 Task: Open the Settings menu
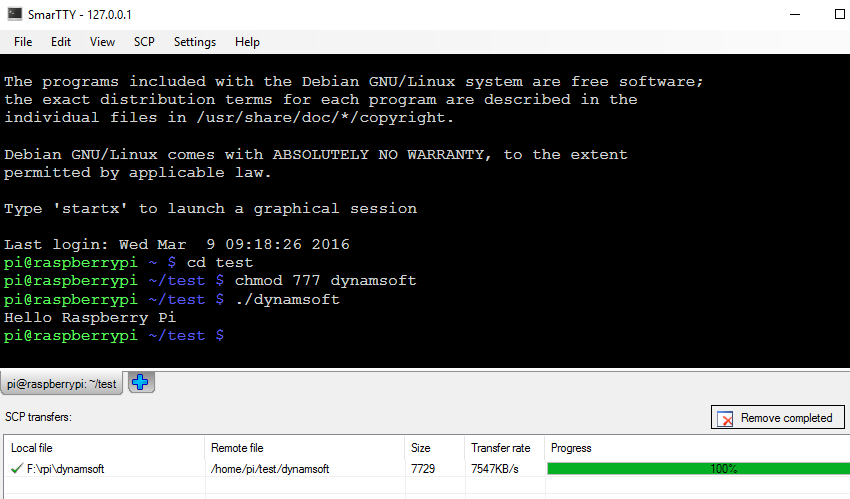point(194,42)
